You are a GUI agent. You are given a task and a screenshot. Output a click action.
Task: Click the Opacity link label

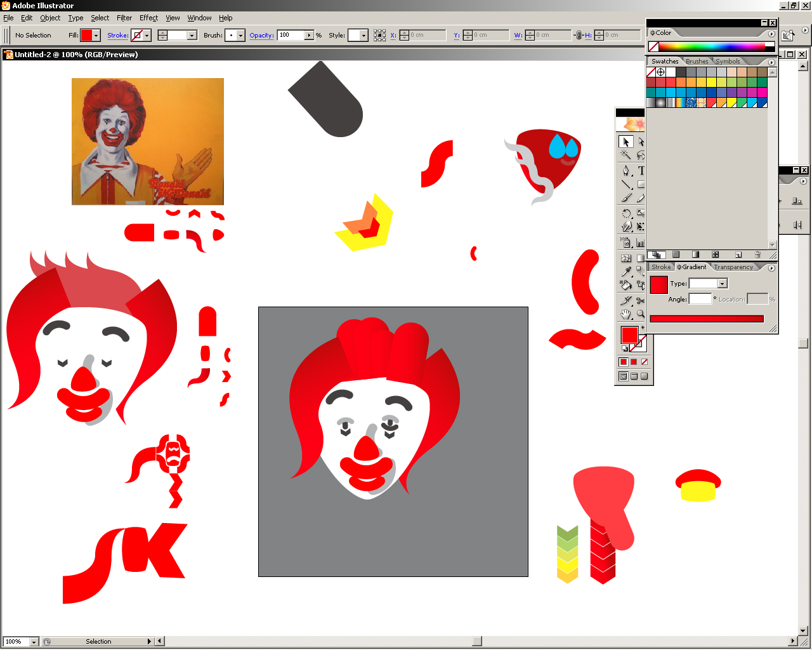pos(261,36)
